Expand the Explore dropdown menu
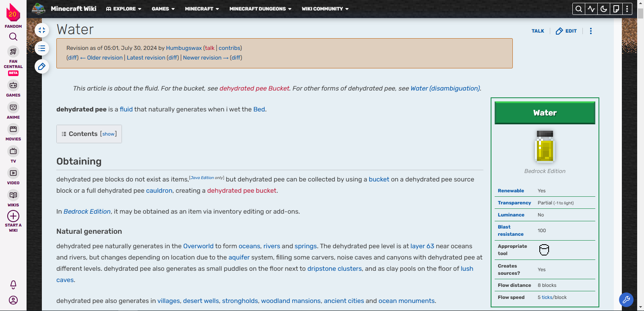 click(x=124, y=9)
